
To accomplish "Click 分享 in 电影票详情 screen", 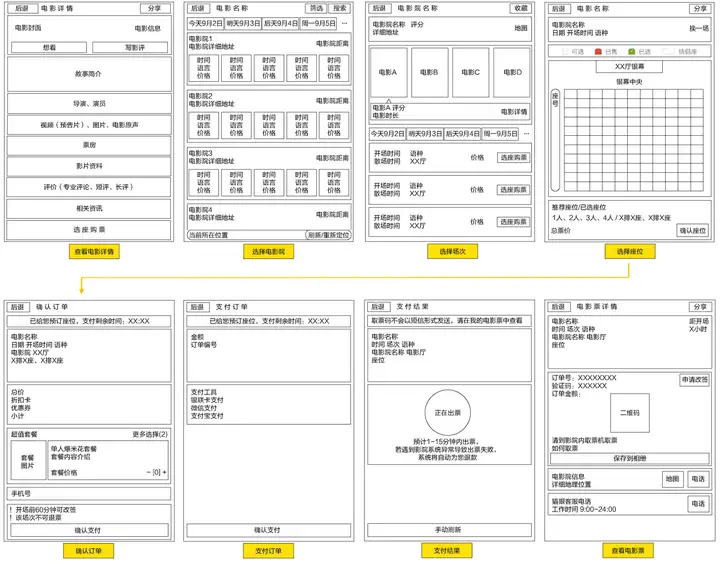I will click(700, 306).
